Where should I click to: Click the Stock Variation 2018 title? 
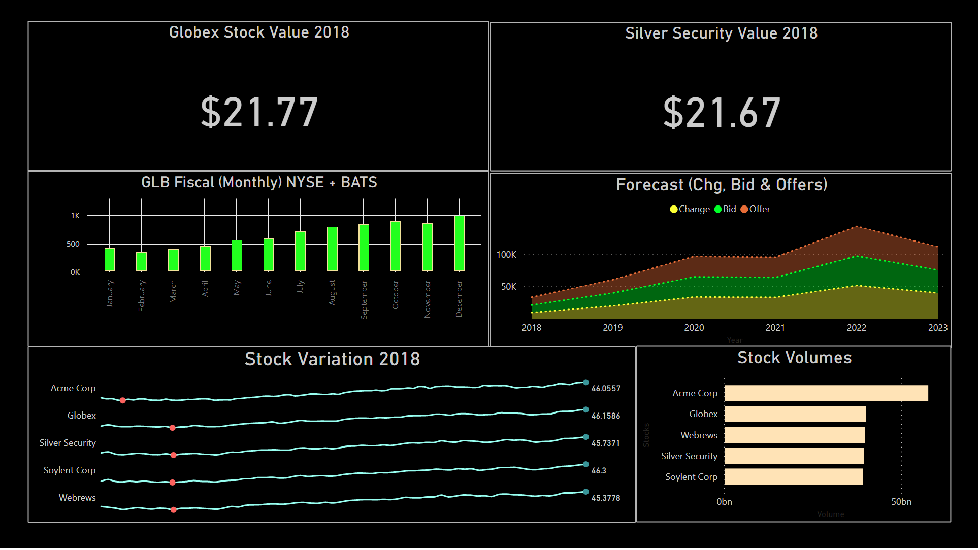(x=333, y=359)
